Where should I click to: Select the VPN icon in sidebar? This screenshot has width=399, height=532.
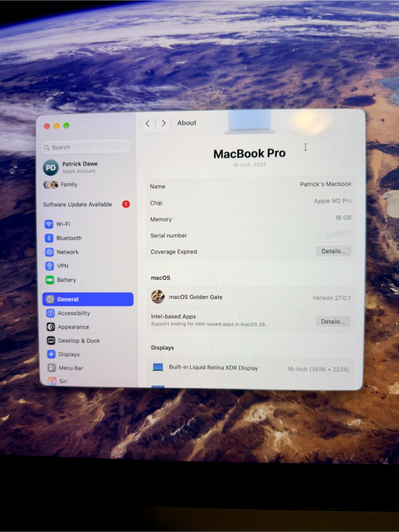pos(50,266)
